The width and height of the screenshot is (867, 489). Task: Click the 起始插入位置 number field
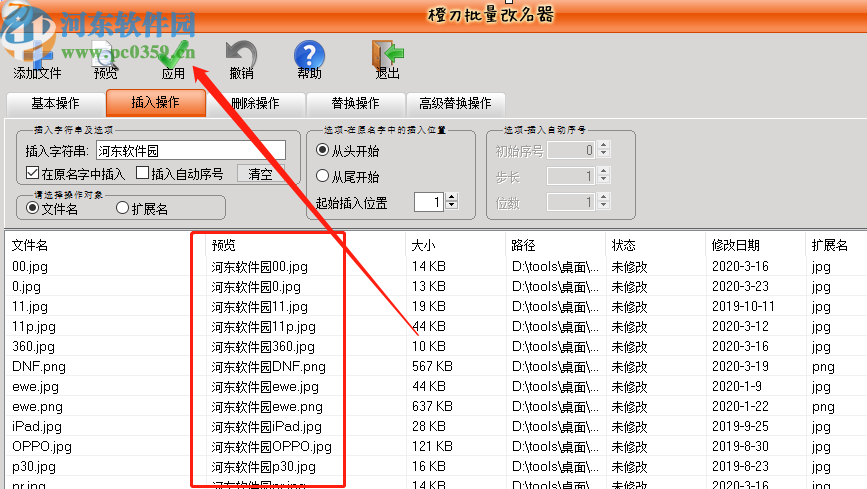pos(429,202)
